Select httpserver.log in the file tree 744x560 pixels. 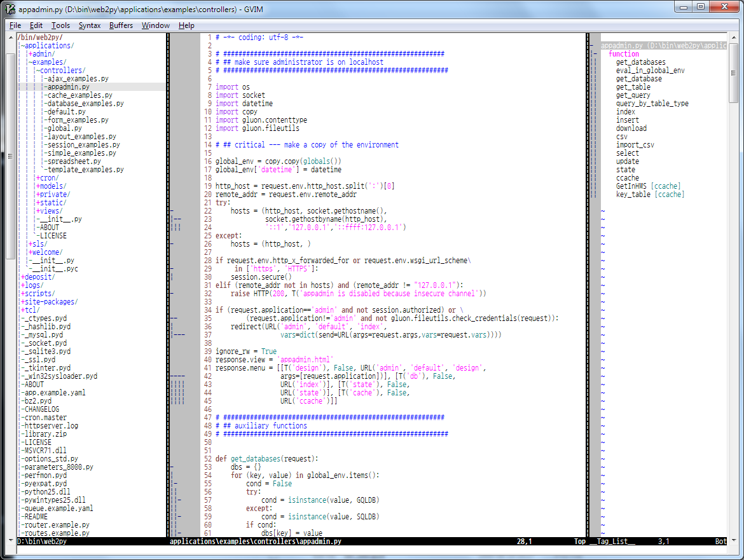[52, 426]
